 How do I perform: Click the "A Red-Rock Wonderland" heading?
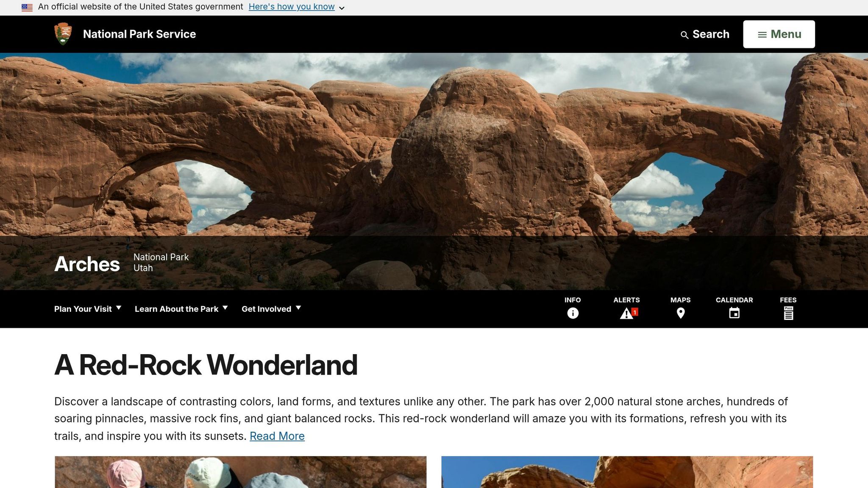[206, 365]
